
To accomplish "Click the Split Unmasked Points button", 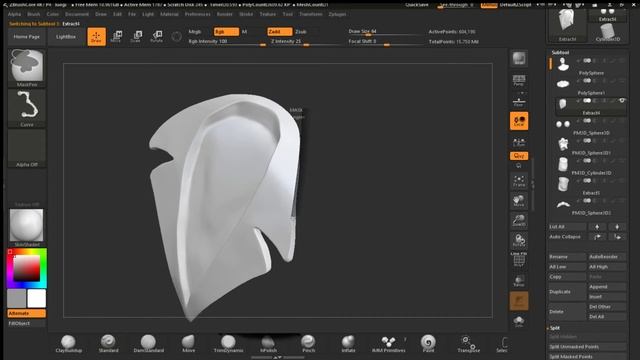I will point(587,347).
